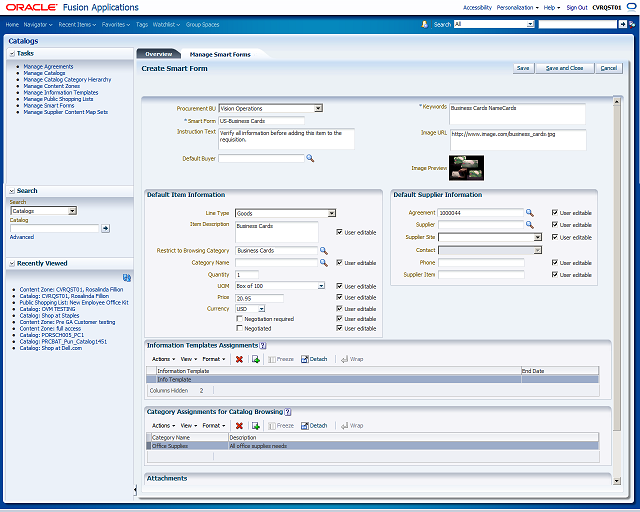Open the UOM dropdown
The width and height of the screenshot is (640, 512).
click(x=321, y=286)
